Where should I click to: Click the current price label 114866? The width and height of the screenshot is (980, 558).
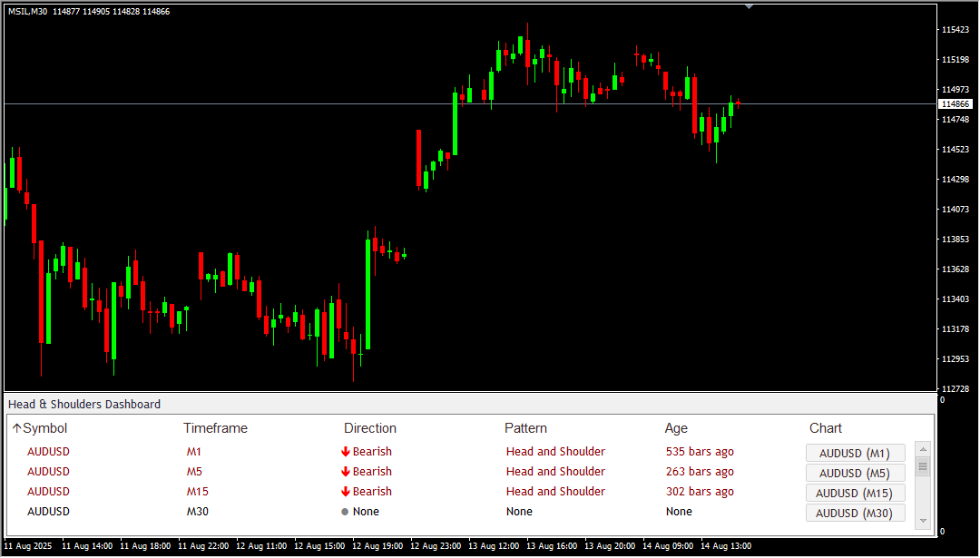click(955, 104)
